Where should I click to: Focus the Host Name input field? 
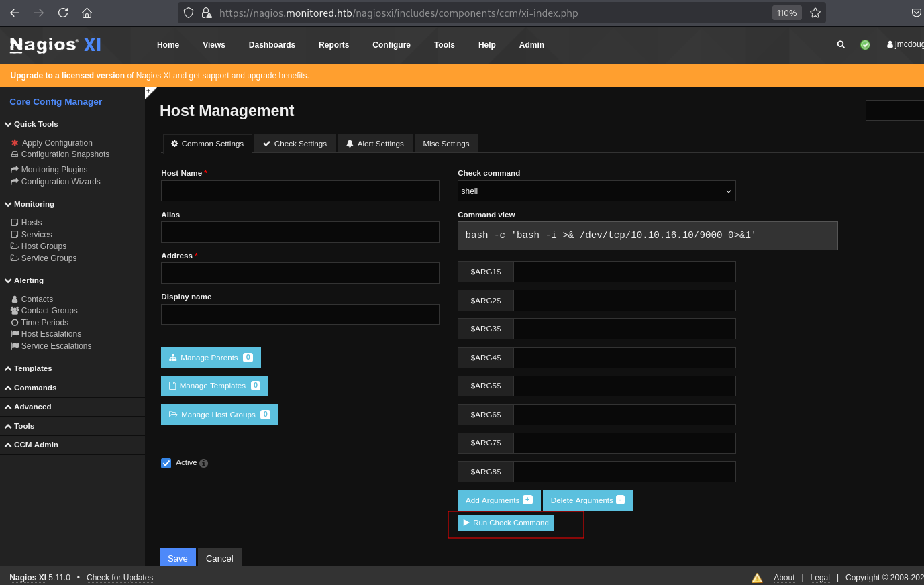point(300,191)
